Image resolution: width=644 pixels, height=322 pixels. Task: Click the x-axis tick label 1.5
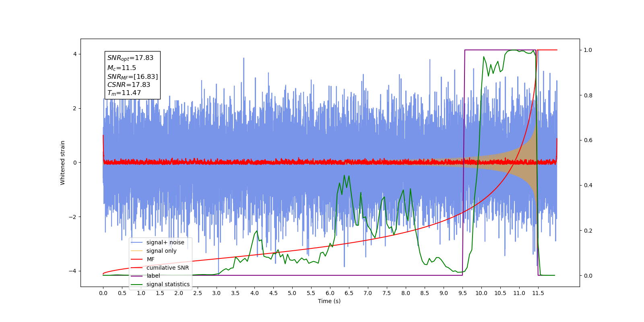pos(160,293)
